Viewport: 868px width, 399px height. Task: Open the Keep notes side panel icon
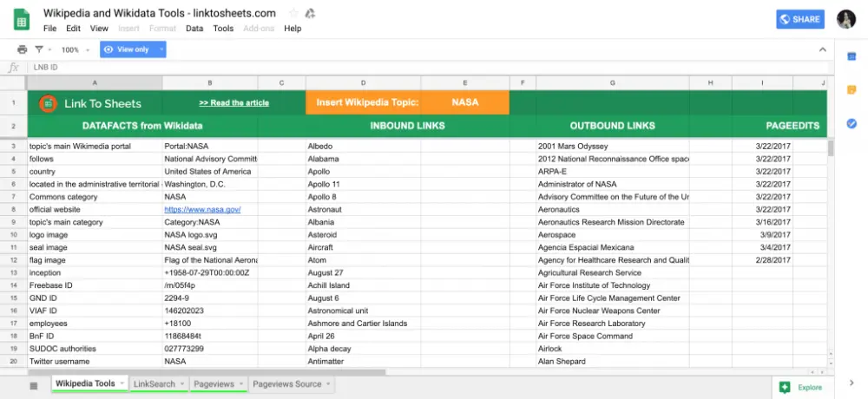(852, 89)
